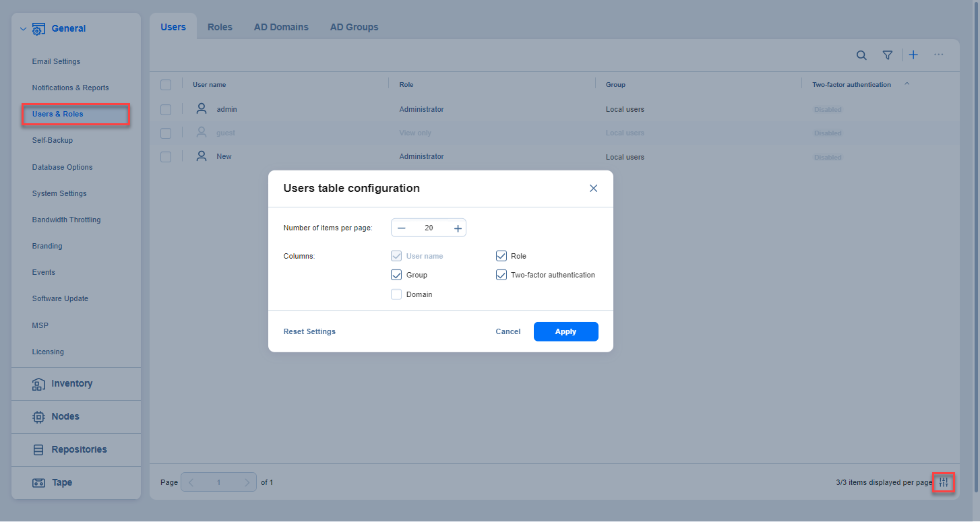This screenshot has height=522, width=980.
Task: Open the filter funnel icon
Action: [x=888, y=55]
